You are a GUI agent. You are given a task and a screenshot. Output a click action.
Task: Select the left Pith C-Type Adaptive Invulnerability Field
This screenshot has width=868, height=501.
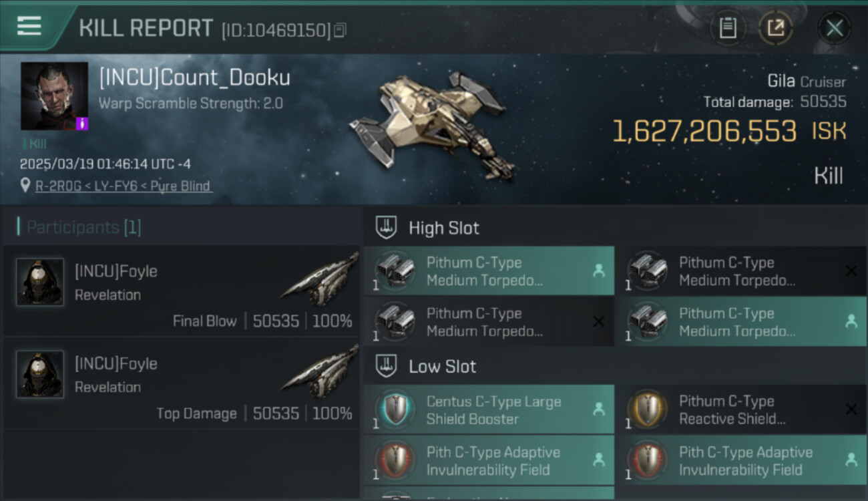[x=489, y=460]
